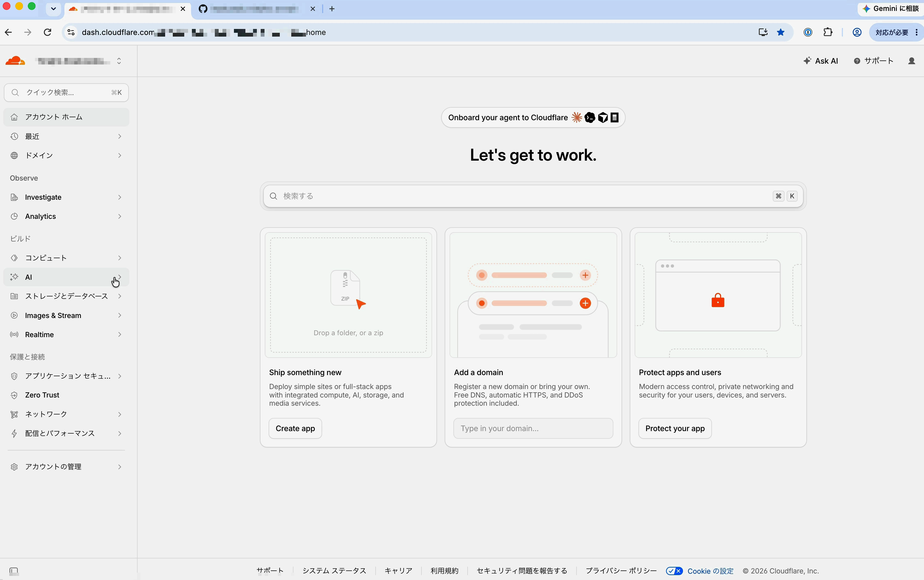The image size is (924, 580).
Task: Open the システム ステータス footer link
Action: pos(334,571)
